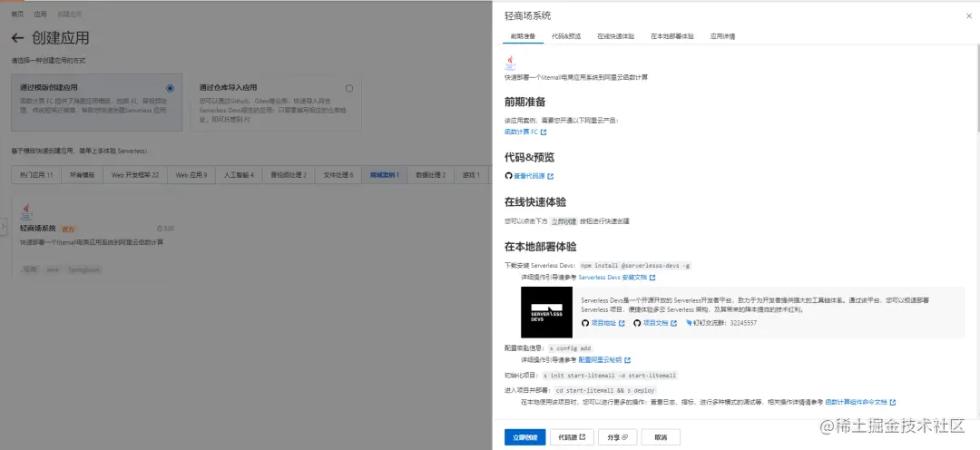Click the Java icon on 轻商场系统 card
This screenshot has width=980, height=450.
click(x=26, y=212)
